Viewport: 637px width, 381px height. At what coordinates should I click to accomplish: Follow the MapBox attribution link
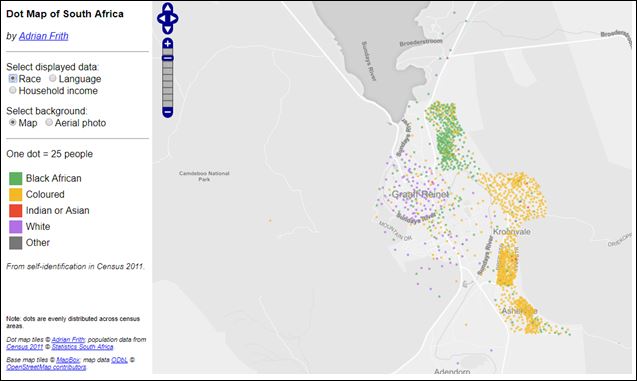[68, 360]
